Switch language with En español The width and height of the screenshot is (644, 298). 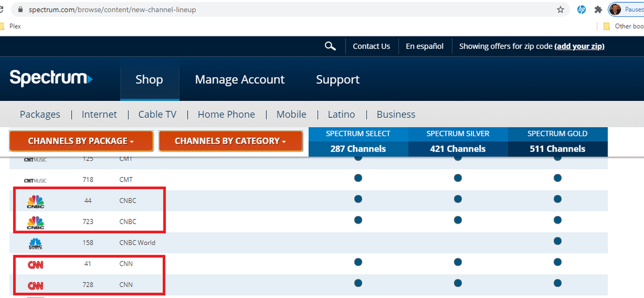pyautogui.click(x=425, y=46)
